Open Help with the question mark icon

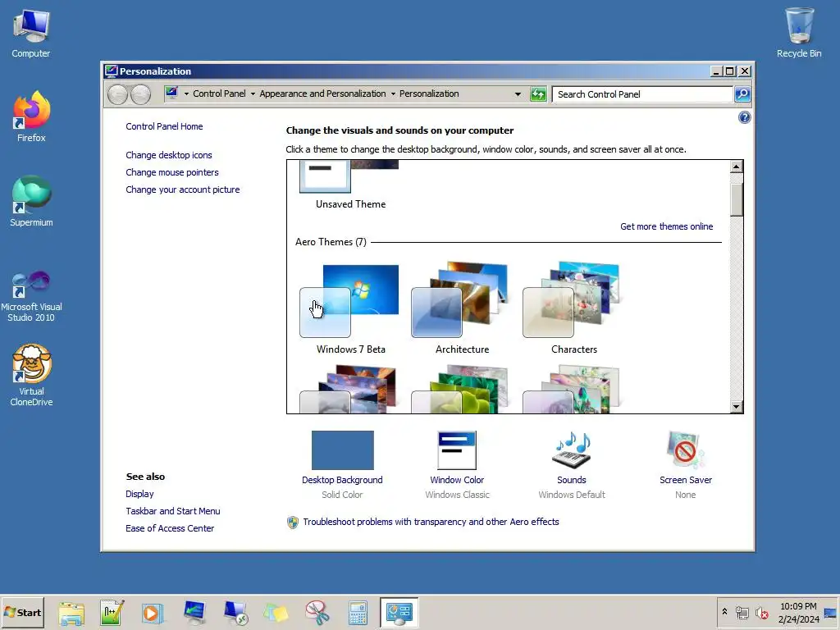tap(744, 117)
